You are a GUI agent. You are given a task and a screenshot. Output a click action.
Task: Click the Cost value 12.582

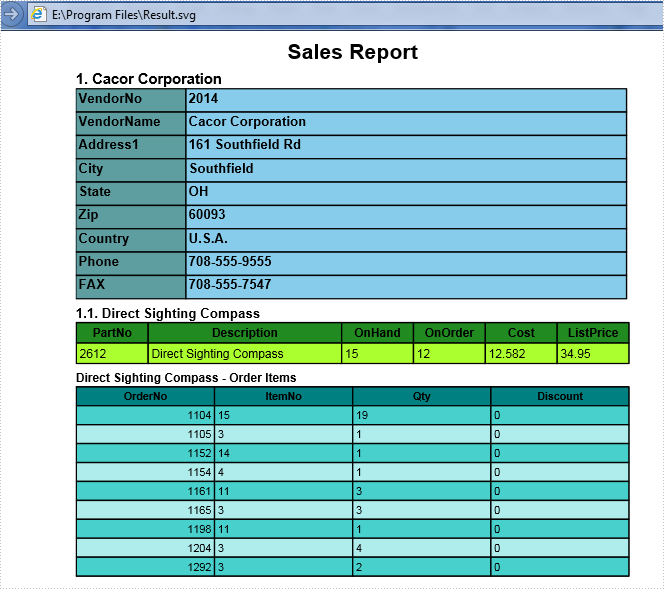coord(521,353)
